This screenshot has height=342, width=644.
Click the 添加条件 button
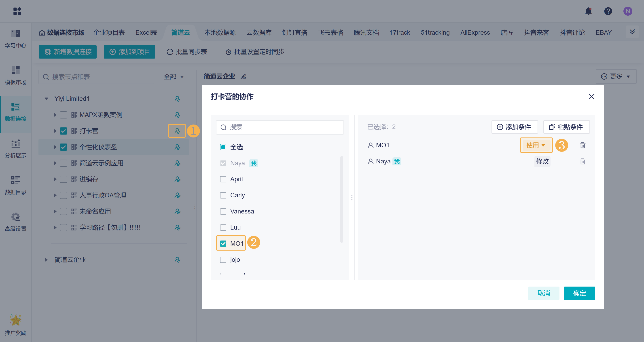tap(514, 127)
